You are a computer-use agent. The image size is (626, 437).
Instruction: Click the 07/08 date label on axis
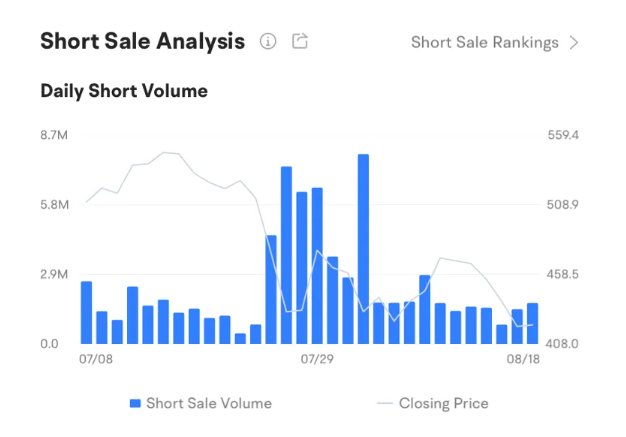point(95,358)
